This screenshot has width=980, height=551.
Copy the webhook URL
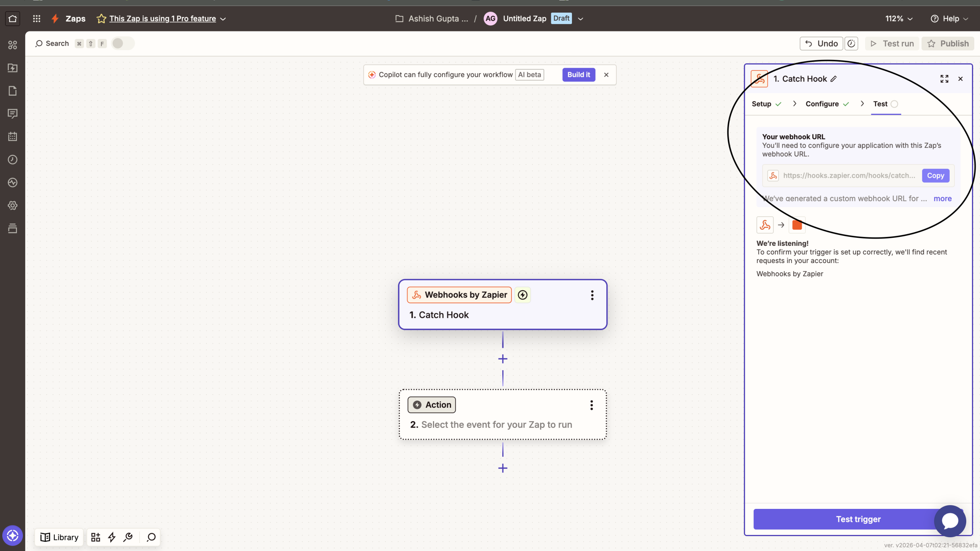click(x=935, y=175)
